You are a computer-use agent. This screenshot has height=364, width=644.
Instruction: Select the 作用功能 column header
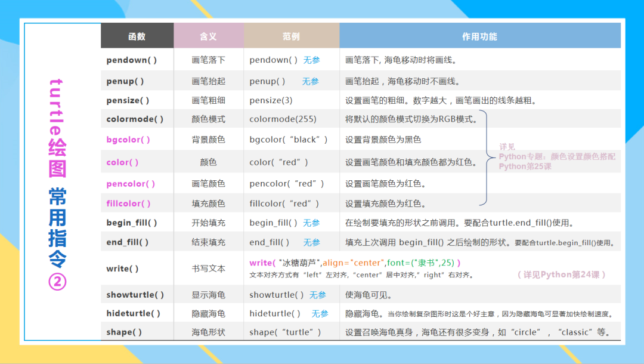tap(479, 36)
